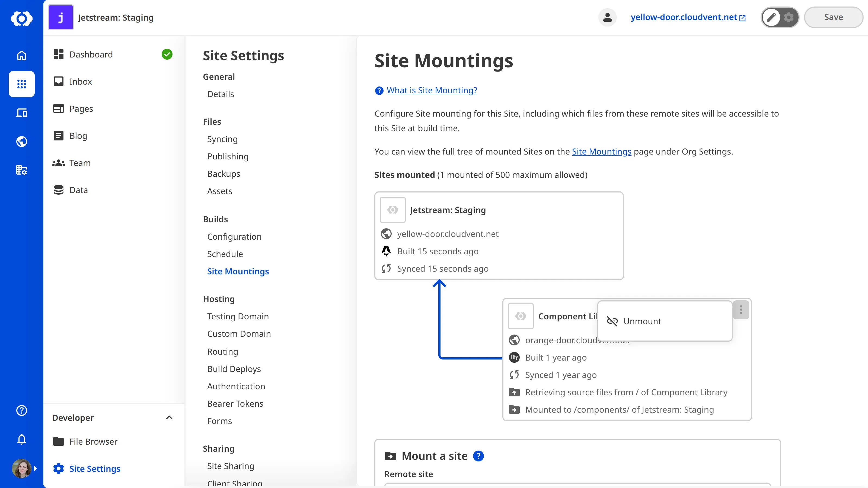Click the sync icon beside Synced 1 year ago
Image resolution: width=868 pixels, height=488 pixels.
[514, 374]
